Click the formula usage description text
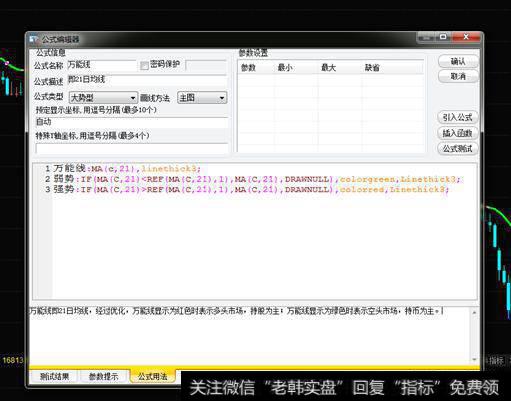The width and height of the screenshot is (511, 401). (x=237, y=311)
